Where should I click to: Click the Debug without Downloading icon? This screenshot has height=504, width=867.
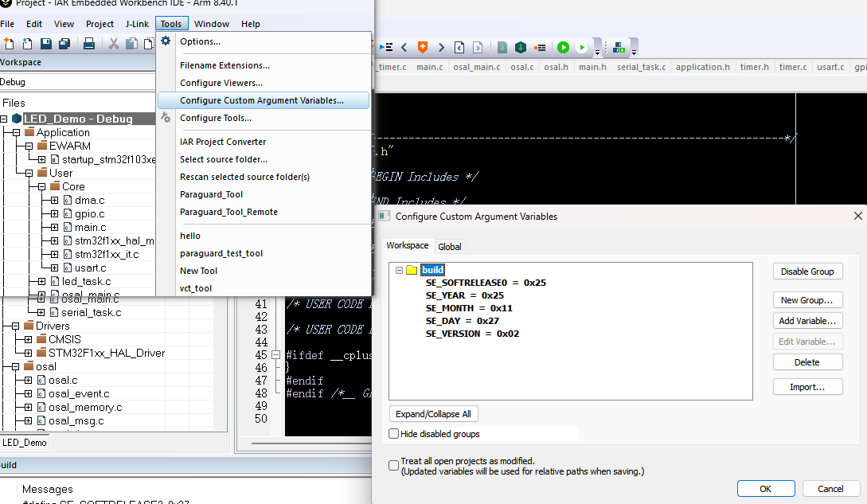click(x=581, y=47)
